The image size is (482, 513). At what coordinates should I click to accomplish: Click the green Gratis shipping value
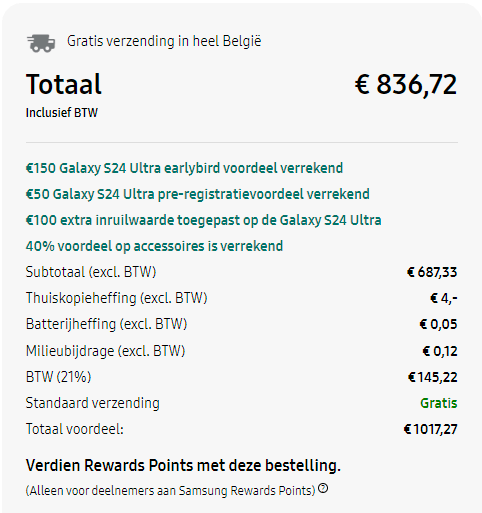point(439,403)
